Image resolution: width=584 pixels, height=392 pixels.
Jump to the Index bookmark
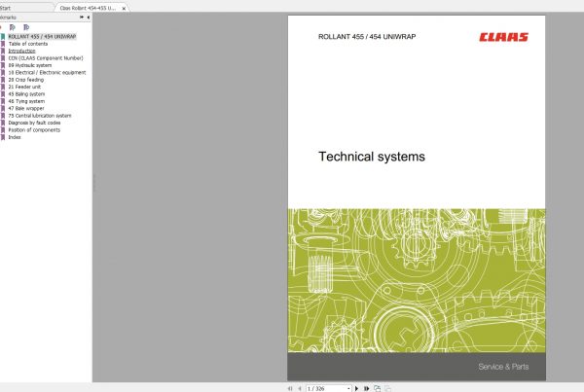point(15,137)
